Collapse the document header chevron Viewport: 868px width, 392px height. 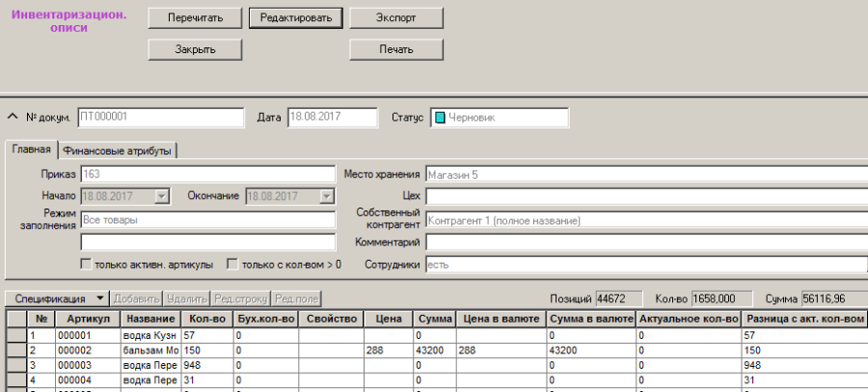tap(13, 117)
